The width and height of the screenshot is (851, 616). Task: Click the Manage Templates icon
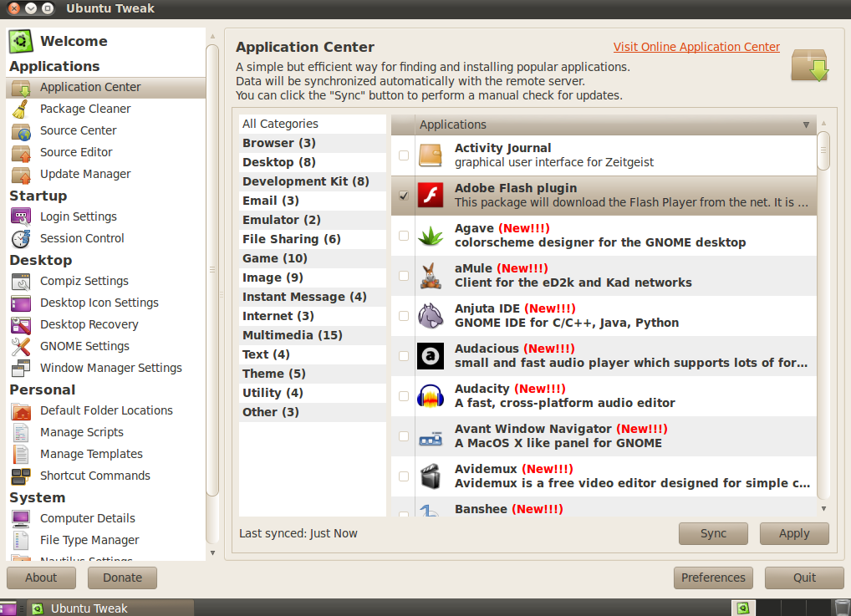[21, 454]
